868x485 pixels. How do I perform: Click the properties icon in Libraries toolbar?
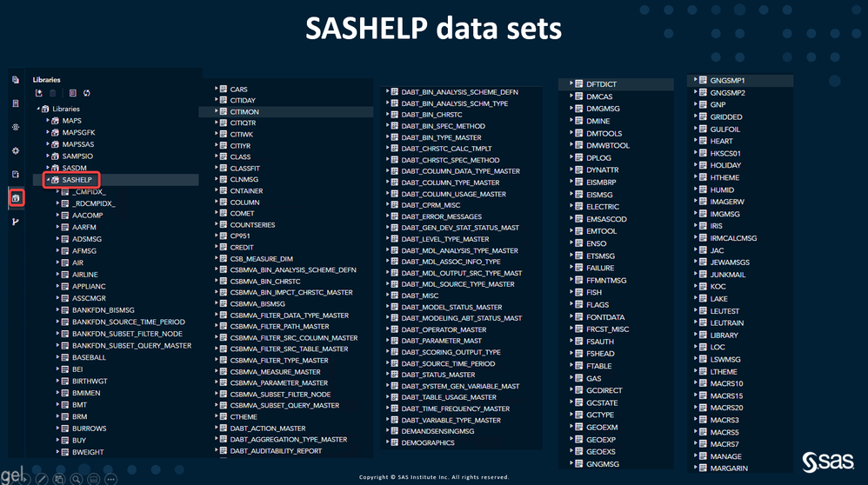[x=72, y=94]
